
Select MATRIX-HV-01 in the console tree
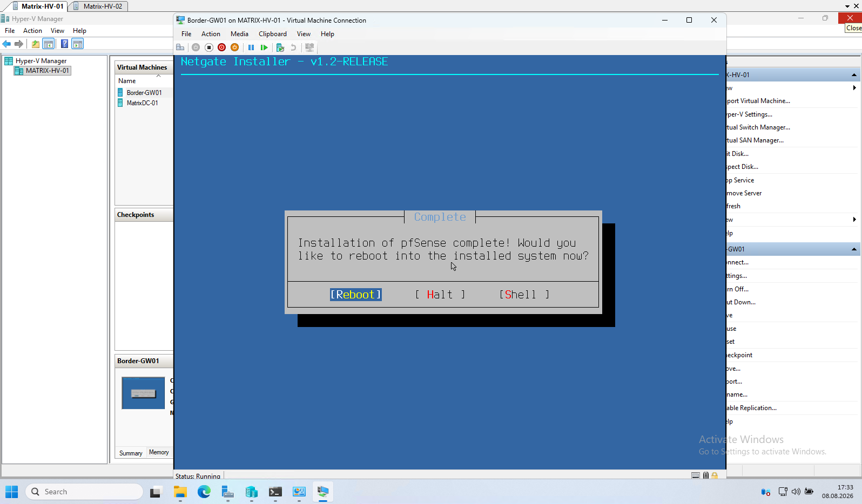click(x=43, y=71)
